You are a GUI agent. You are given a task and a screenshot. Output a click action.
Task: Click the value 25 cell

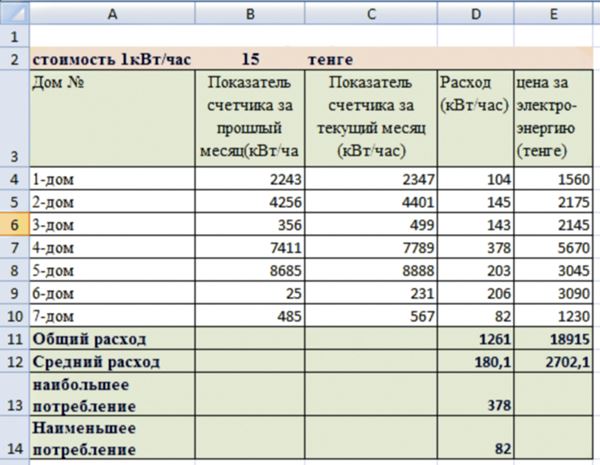click(250, 293)
